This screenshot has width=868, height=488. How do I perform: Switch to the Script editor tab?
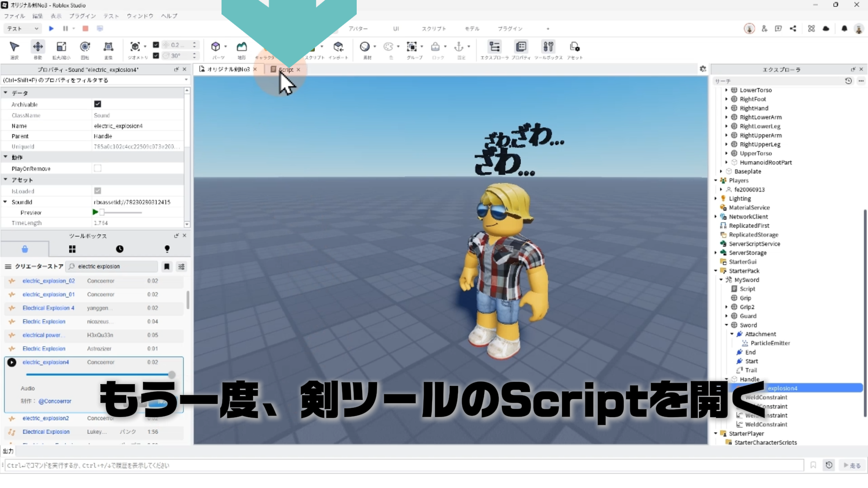(286, 70)
